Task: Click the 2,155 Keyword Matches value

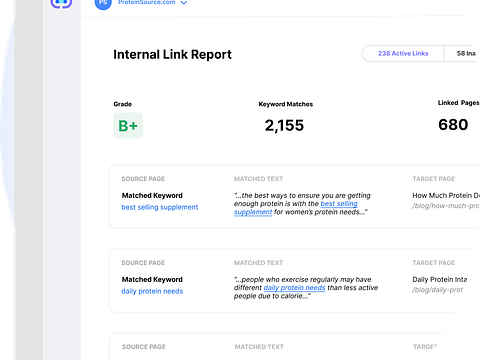Action: coord(284,126)
